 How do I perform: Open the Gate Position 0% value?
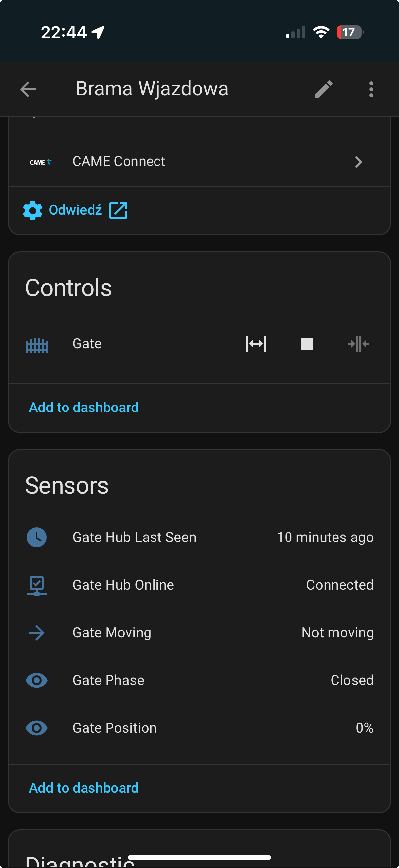364,728
